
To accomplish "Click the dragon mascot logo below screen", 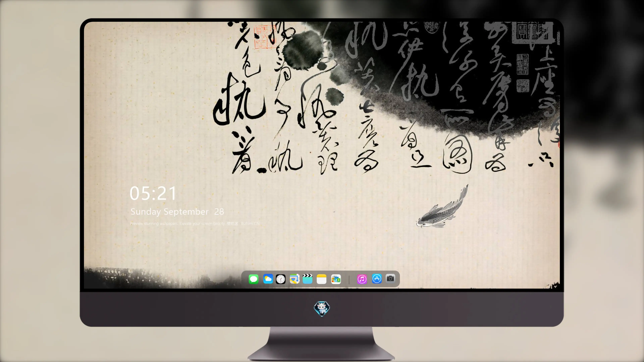I will [322, 309].
